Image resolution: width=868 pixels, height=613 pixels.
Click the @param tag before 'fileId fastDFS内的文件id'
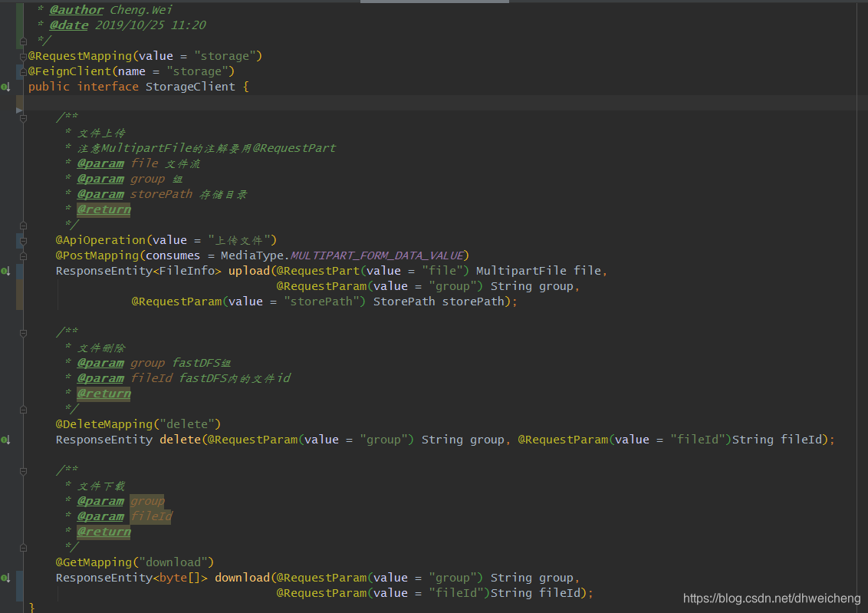point(100,378)
